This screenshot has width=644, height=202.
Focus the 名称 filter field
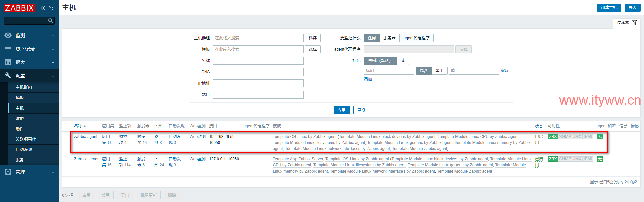[258, 61]
